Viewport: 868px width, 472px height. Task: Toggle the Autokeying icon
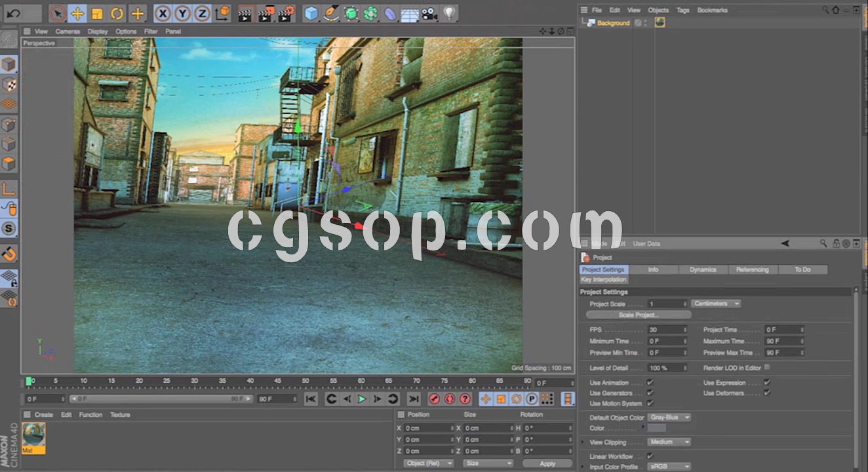point(450,399)
